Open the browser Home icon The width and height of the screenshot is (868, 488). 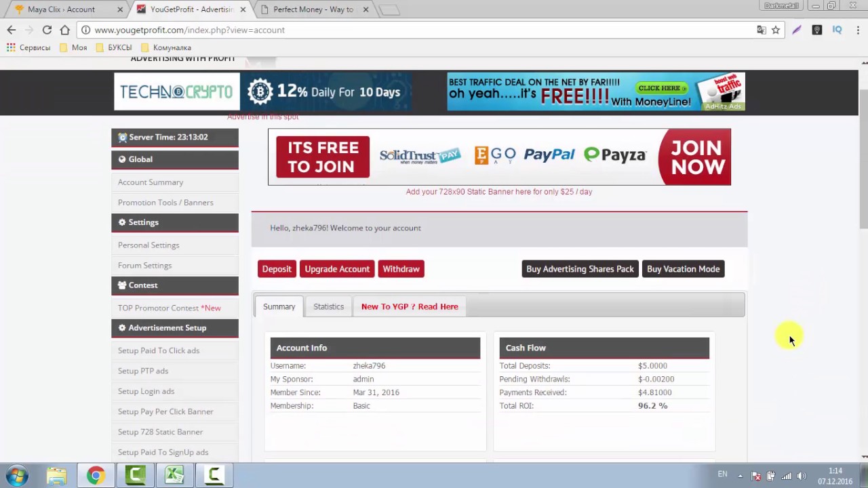(64, 30)
